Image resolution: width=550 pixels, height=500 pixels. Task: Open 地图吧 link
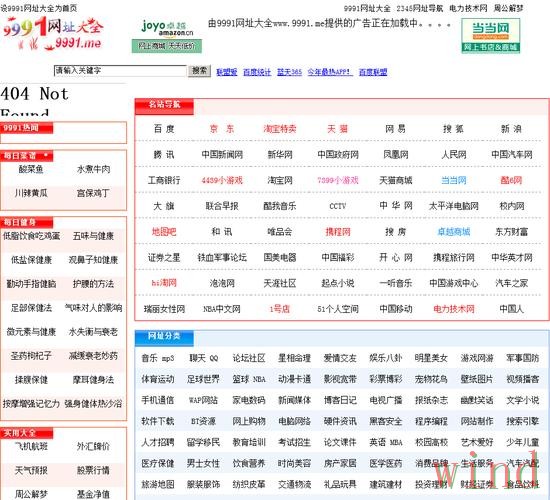point(164,232)
